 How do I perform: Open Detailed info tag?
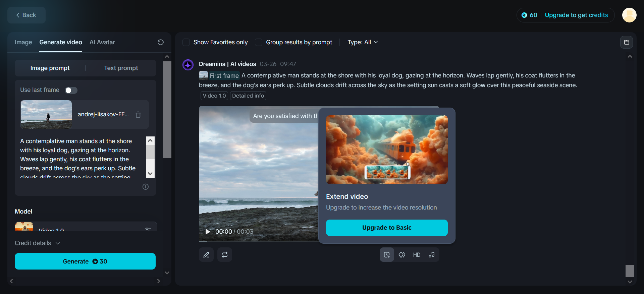click(x=248, y=96)
